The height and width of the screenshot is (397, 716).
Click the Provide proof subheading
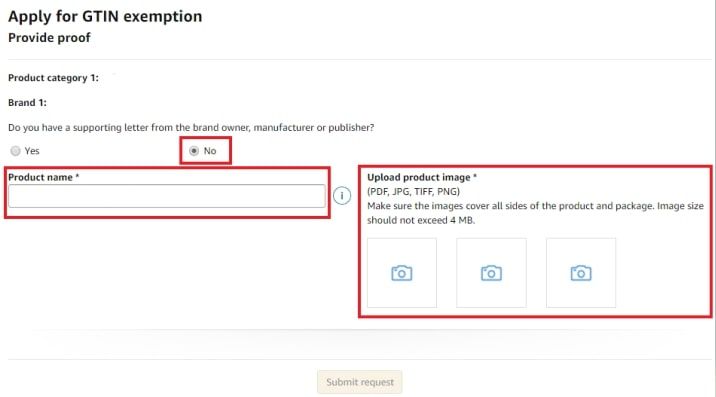49,37
